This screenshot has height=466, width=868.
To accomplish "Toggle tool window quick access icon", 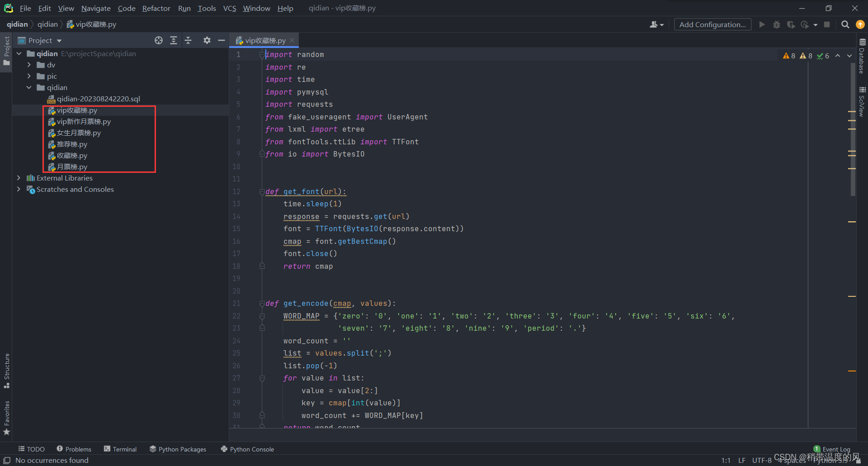I will 7,460.
